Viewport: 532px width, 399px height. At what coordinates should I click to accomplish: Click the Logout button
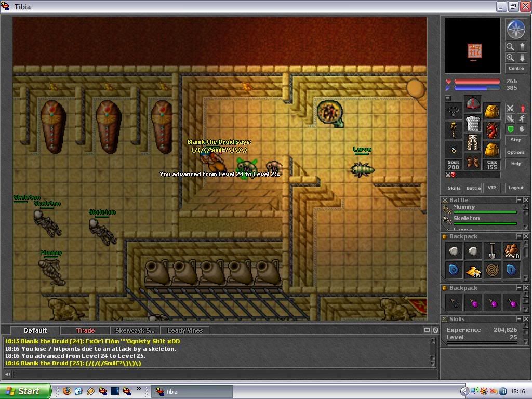click(516, 188)
